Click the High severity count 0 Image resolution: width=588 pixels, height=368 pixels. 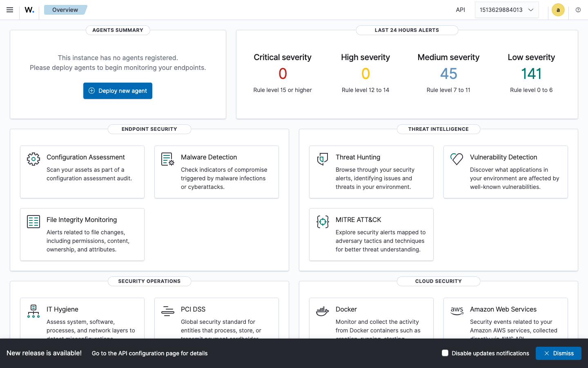point(365,74)
